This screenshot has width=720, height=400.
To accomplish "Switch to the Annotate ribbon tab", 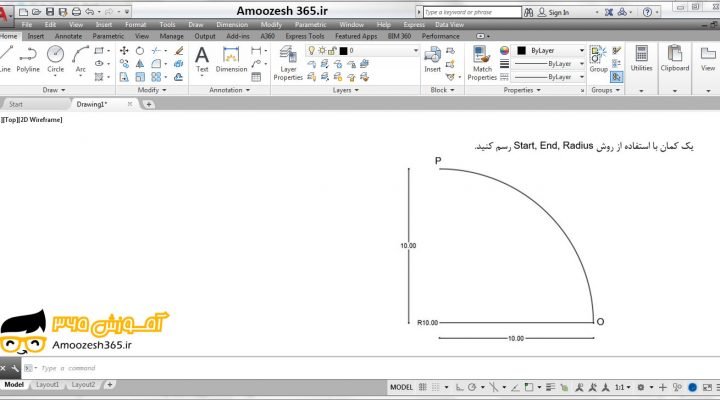I will click(x=68, y=36).
